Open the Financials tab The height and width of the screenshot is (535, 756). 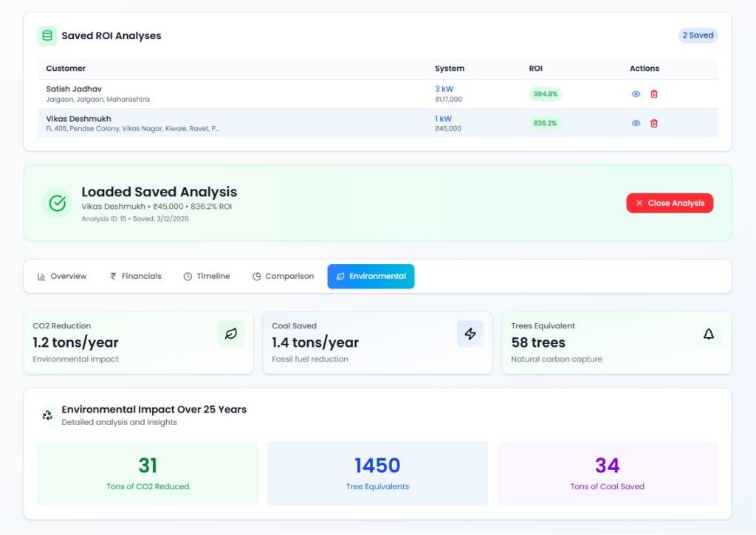(x=135, y=276)
